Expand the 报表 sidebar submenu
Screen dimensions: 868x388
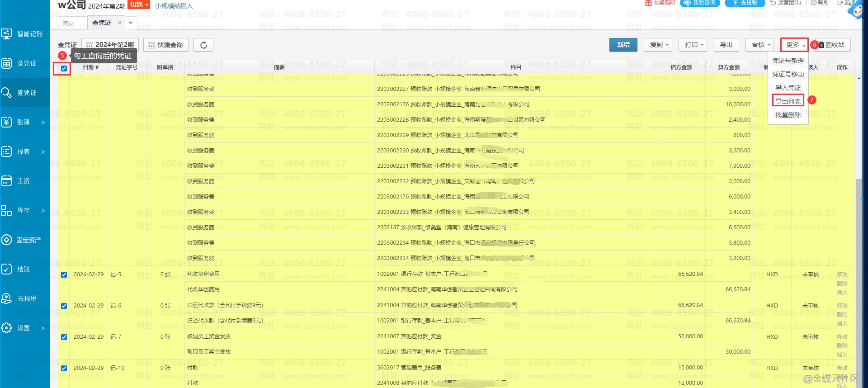tap(43, 151)
